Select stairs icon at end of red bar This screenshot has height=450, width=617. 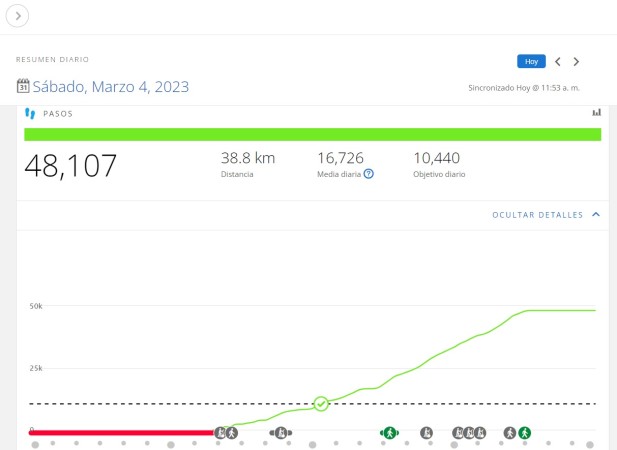click(x=220, y=433)
